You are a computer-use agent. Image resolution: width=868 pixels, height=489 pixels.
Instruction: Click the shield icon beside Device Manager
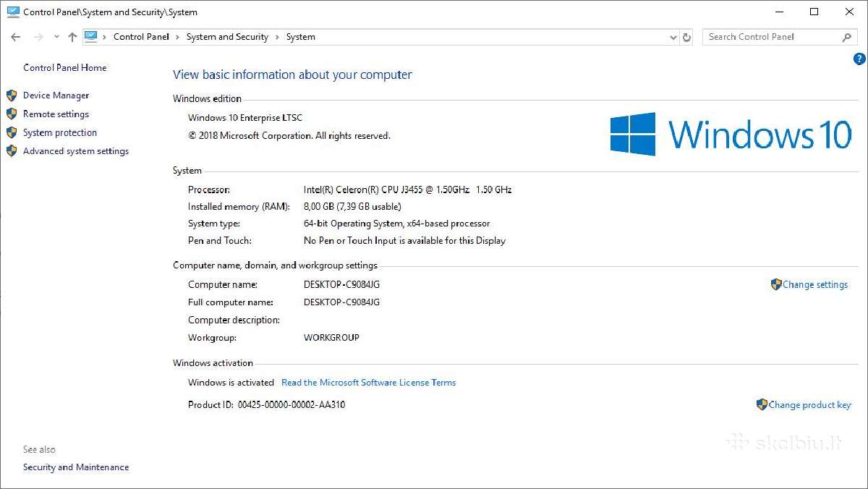pos(12,95)
